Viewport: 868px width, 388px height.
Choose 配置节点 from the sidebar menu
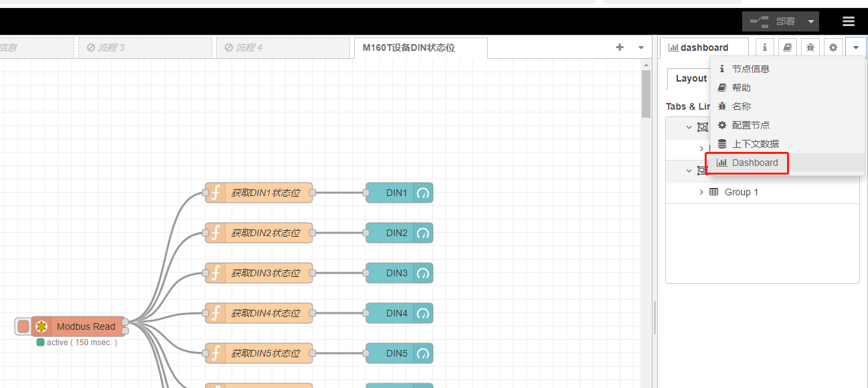(x=787, y=125)
